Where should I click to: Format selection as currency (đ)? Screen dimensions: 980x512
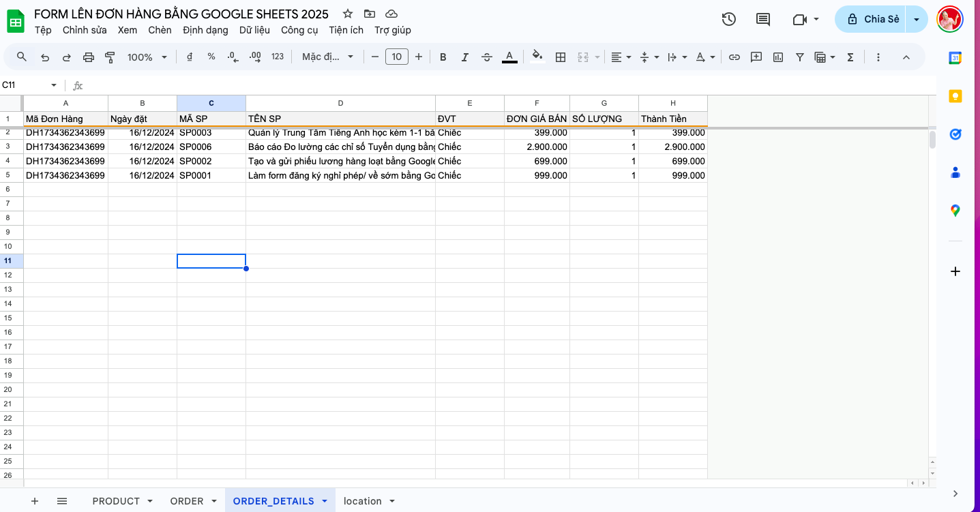190,57
